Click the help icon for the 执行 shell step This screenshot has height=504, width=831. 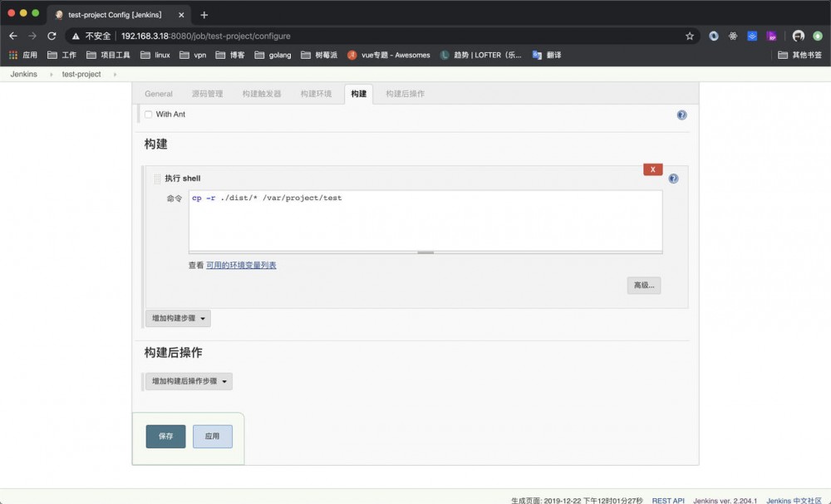pos(673,178)
